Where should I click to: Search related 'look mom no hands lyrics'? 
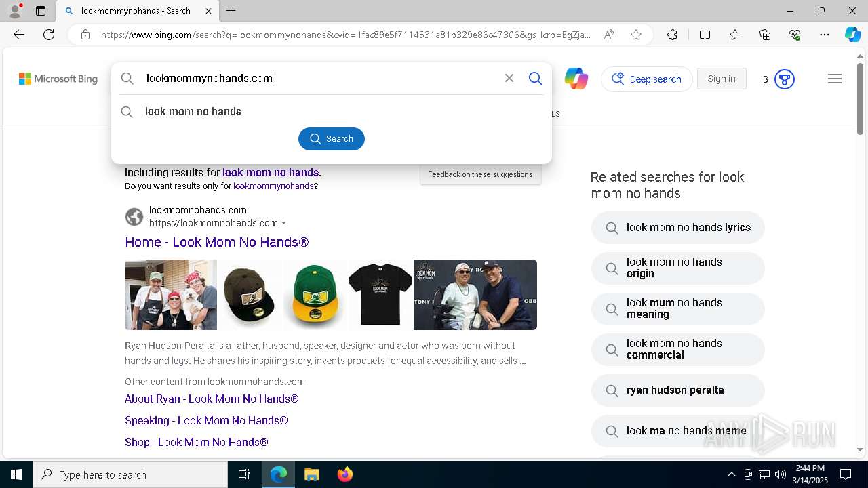click(678, 228)
